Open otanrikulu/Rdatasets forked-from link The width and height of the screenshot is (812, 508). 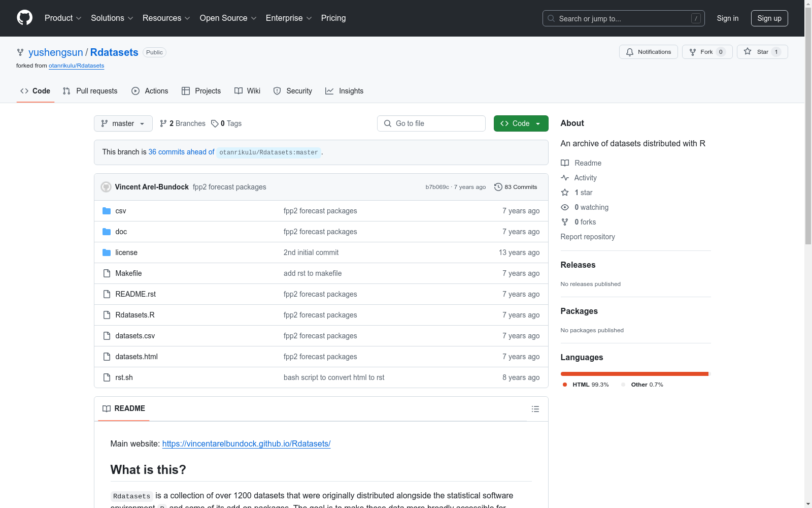(76, 66)
